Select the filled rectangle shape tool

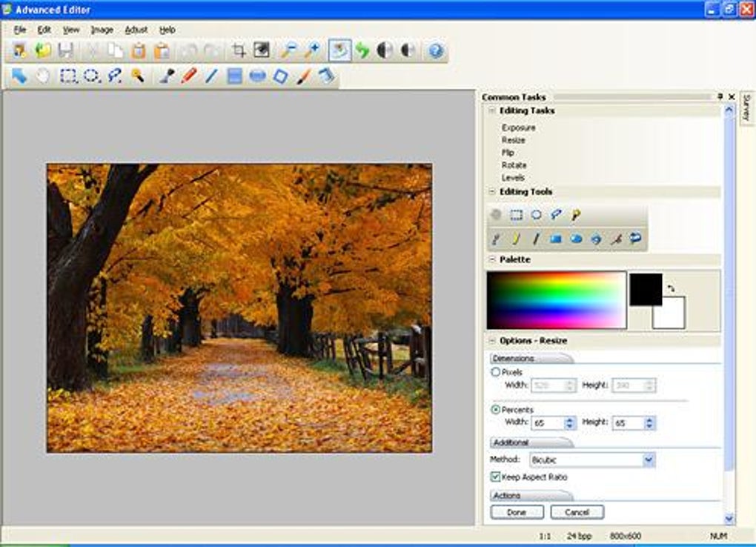(234, 76)
